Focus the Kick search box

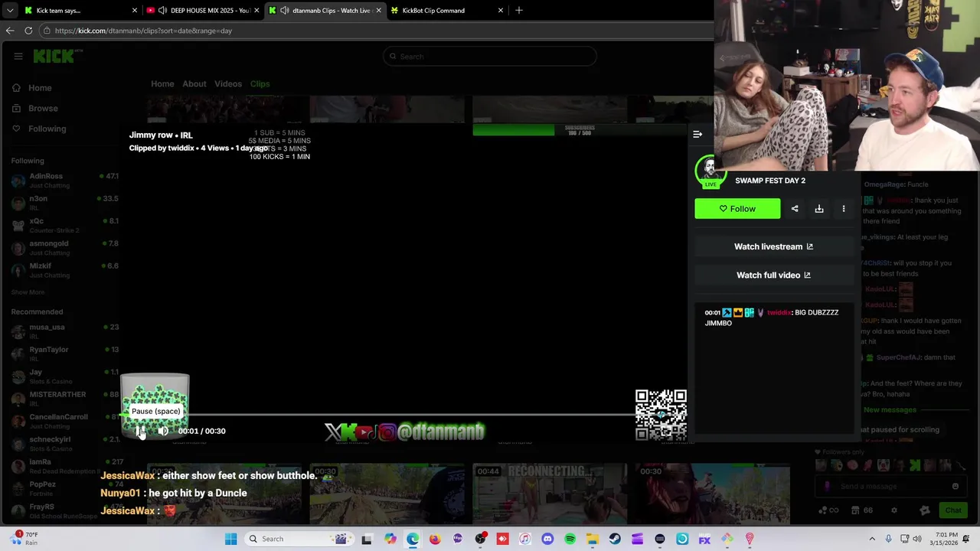pos(490,56)
